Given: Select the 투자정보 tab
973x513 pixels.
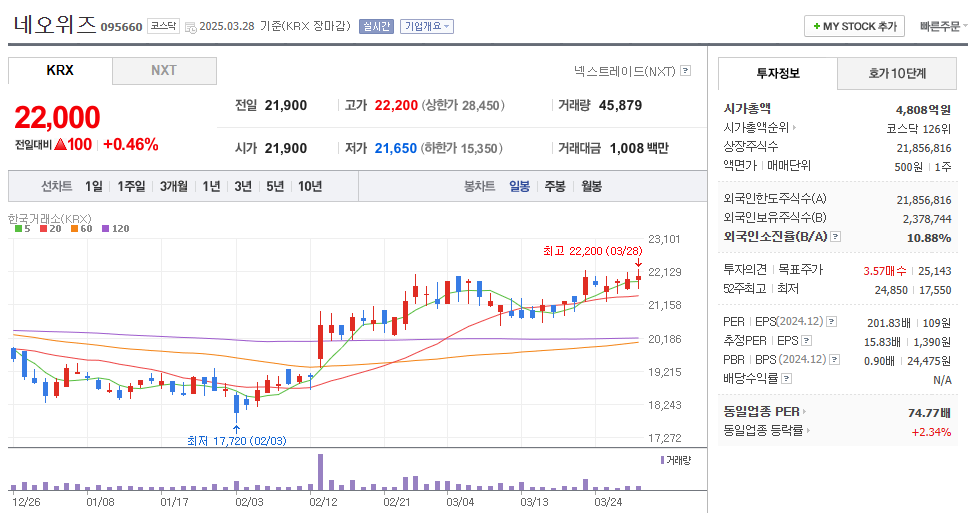Looking at the screenshot, I should (x=778, y=73).
